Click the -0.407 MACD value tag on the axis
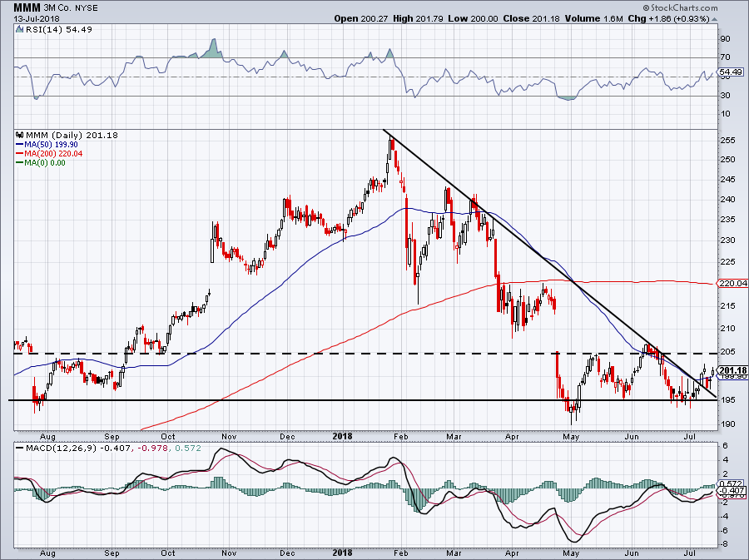Viewport: 749px width, 560px height. [x=732, y=491]
